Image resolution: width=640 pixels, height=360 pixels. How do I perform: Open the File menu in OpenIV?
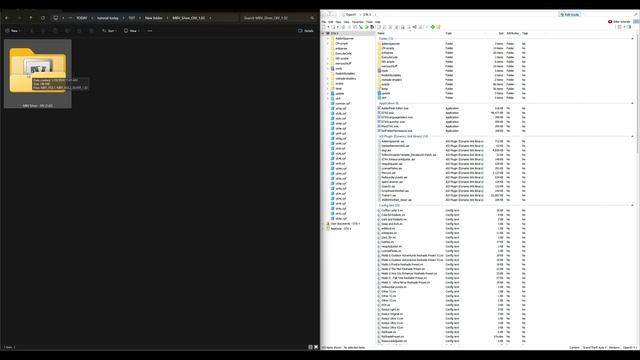pyautogui.click(x=324, y=22)
